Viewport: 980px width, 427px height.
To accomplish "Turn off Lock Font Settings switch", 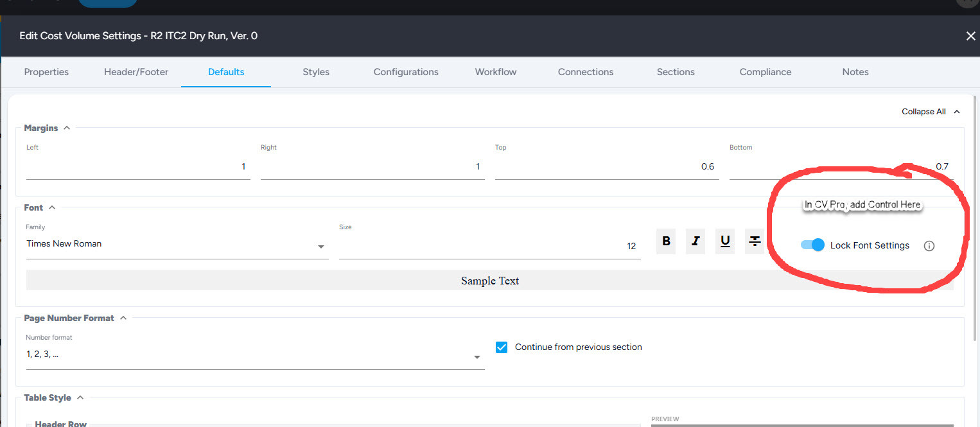I will pyautogui.click(x=812, y=245).
